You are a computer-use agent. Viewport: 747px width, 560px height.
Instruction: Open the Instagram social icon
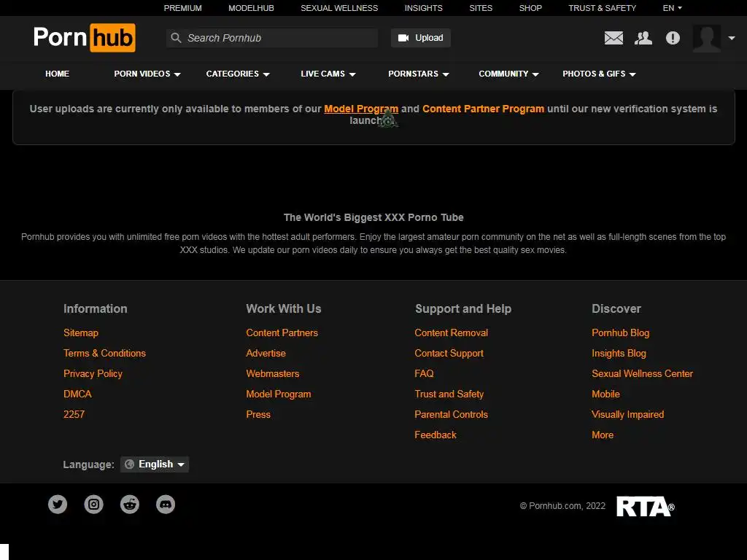coord(94,505)
